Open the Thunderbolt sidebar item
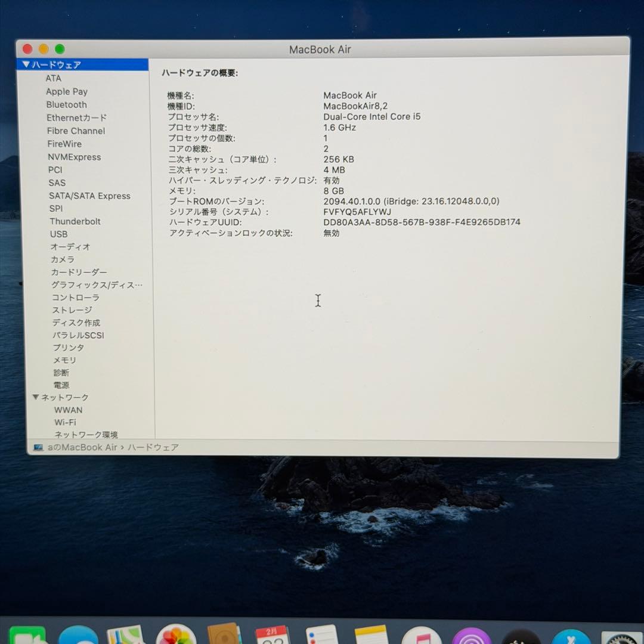The image size is (644, 644). pos(75,221)
